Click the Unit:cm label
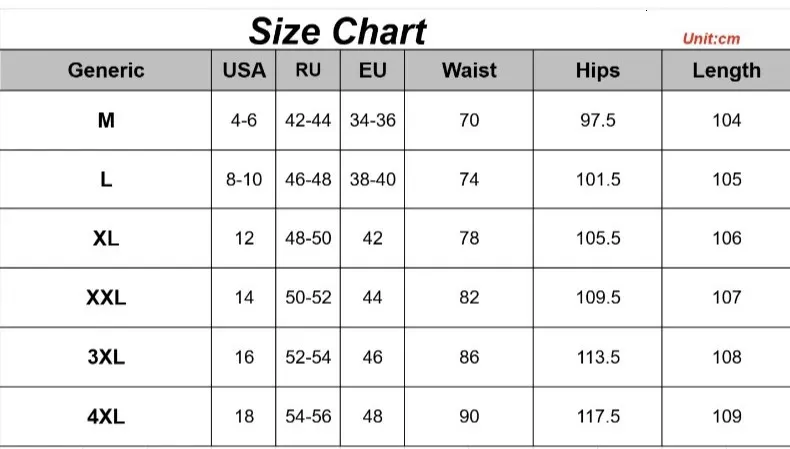The width and height of the screenshot is (790, 449). click(x=711, y=39)
